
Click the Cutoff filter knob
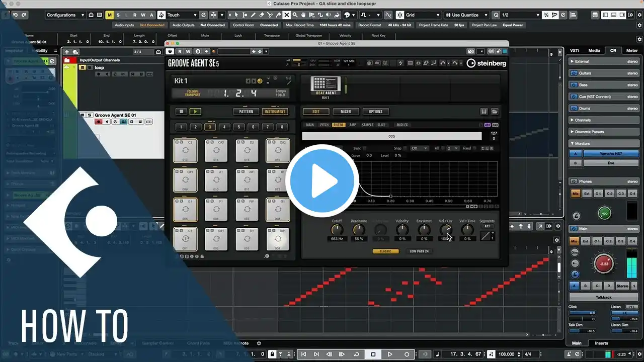tap(337, 230)
